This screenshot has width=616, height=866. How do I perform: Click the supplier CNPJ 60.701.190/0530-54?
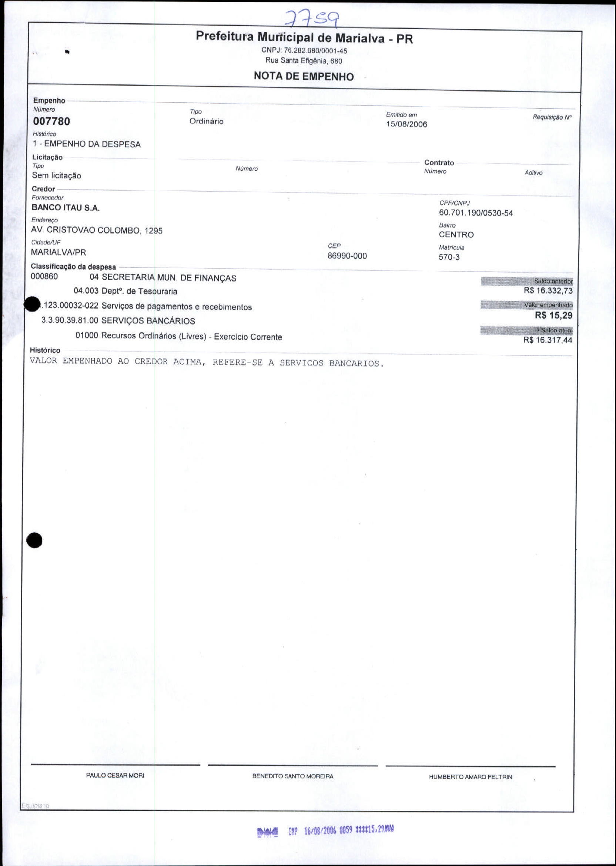coord(476,213)
